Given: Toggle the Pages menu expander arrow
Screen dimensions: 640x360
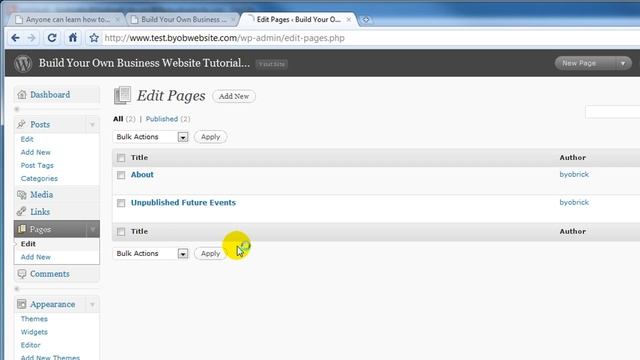Looking at the screenshot, I should (x=92, y=229).
